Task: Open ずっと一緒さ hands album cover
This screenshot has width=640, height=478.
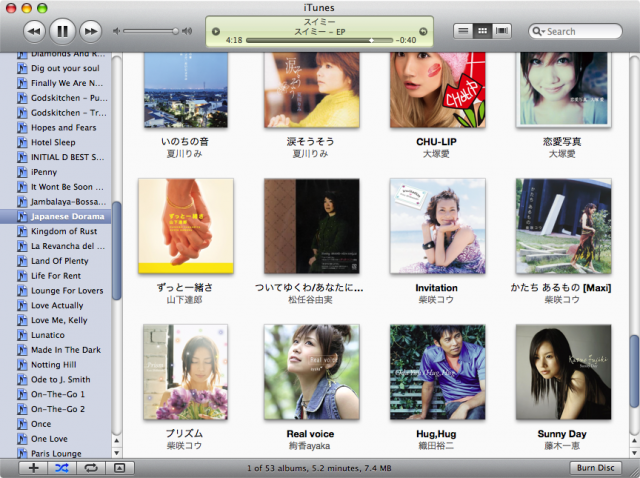Action: point(186,226)
